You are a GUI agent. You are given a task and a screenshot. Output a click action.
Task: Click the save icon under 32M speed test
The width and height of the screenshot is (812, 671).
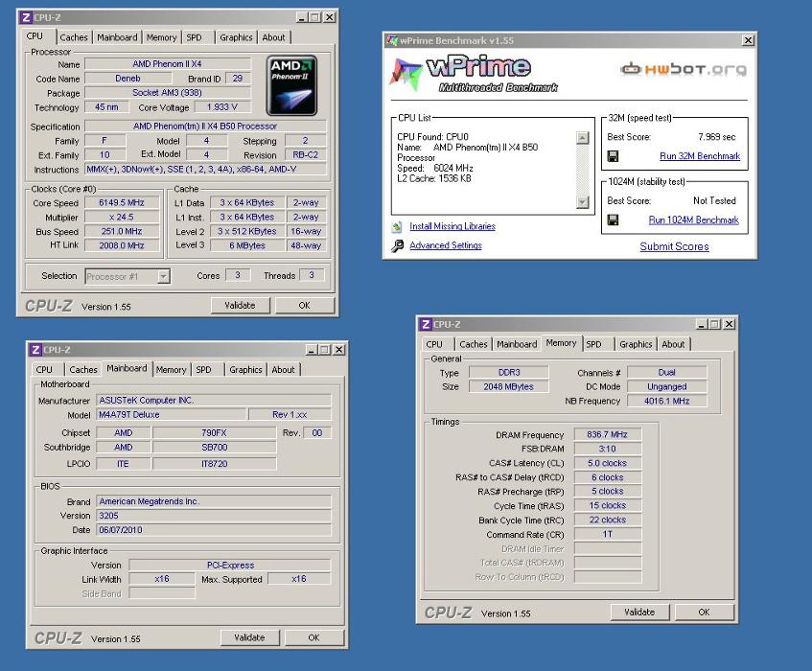(613, 156)
